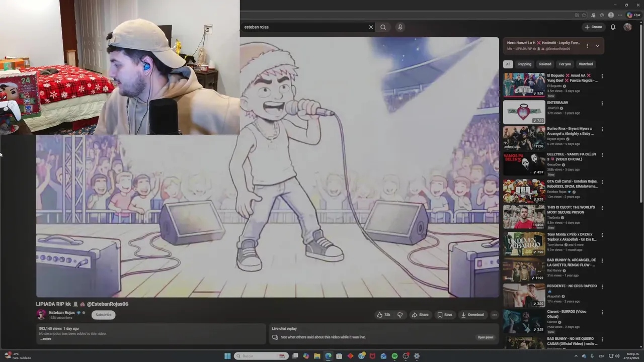The width and height of the screenshot is (644, 362).
Task: Open Task View on the taskbar
Action: pos(295,356)
